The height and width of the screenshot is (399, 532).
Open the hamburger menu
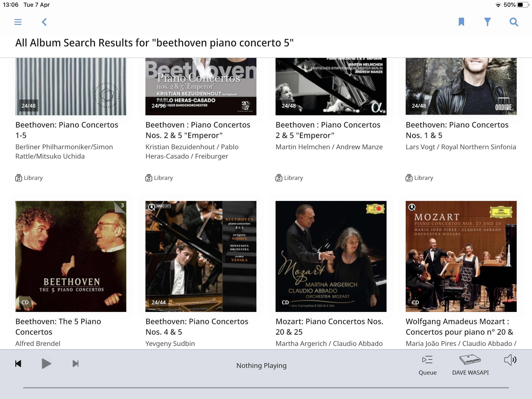coord(18,22)
